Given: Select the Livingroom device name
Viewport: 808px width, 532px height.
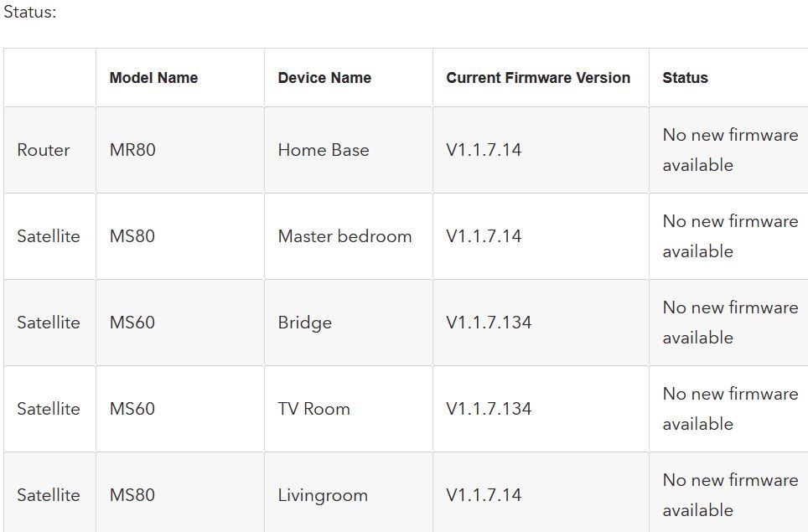Looking at the screenshot, I should click(x=323, y=495).
